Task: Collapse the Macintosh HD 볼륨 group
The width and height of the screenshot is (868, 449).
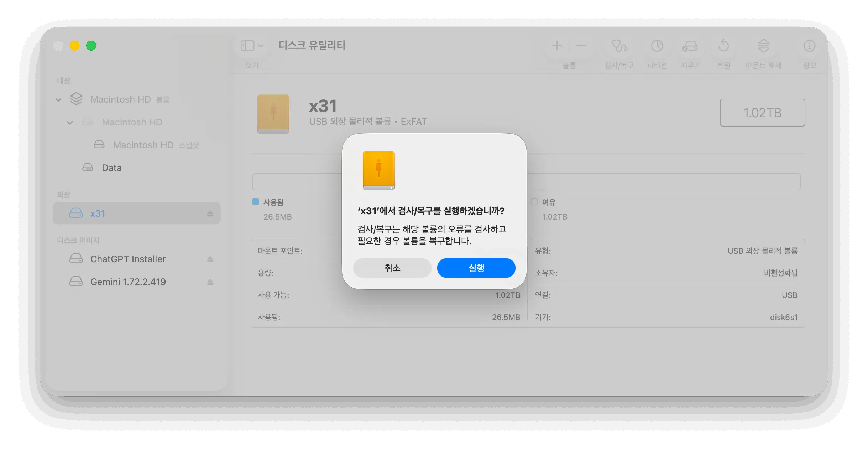Action: coord(58,100)
